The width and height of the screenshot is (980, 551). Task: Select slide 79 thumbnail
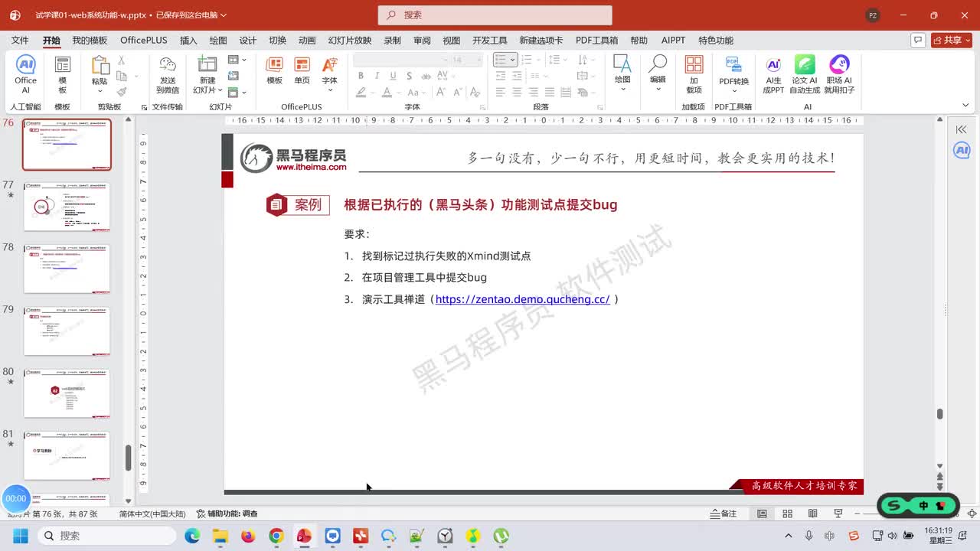[x=67, y=331]
